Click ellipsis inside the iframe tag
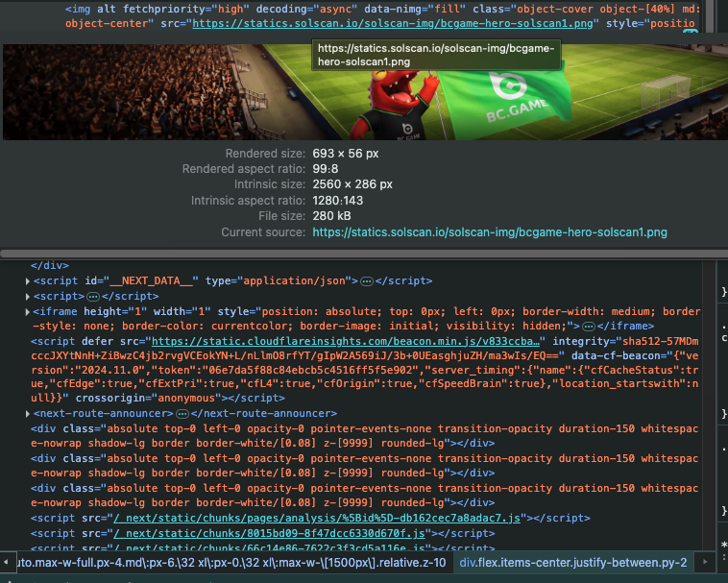Image resolution: width=728 pixels, height=583 pixels. 589,327
